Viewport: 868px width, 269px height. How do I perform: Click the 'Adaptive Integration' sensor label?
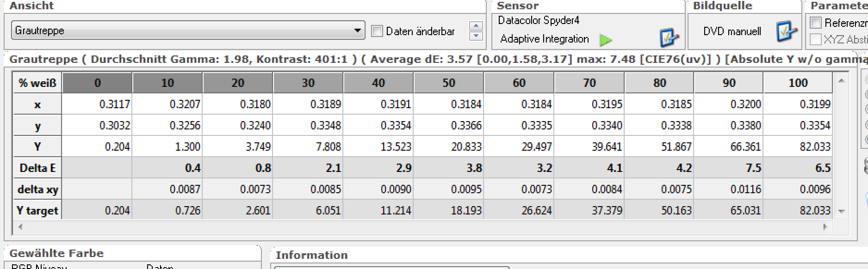545,39
